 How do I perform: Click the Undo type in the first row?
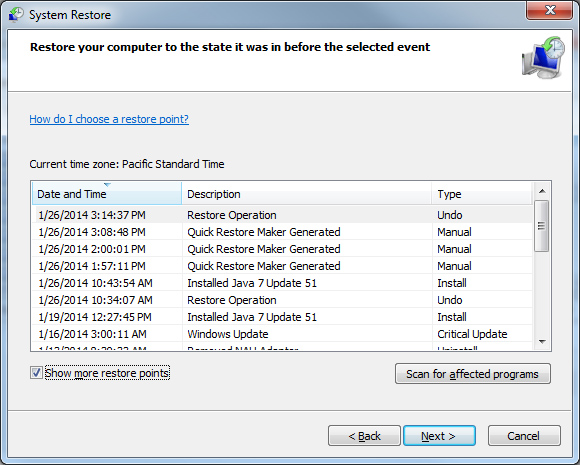449,215
